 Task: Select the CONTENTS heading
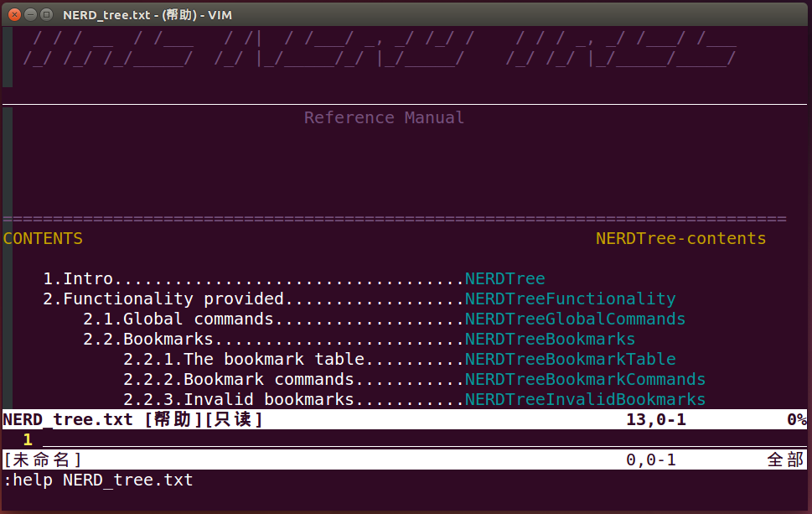(x=43, y=238)
